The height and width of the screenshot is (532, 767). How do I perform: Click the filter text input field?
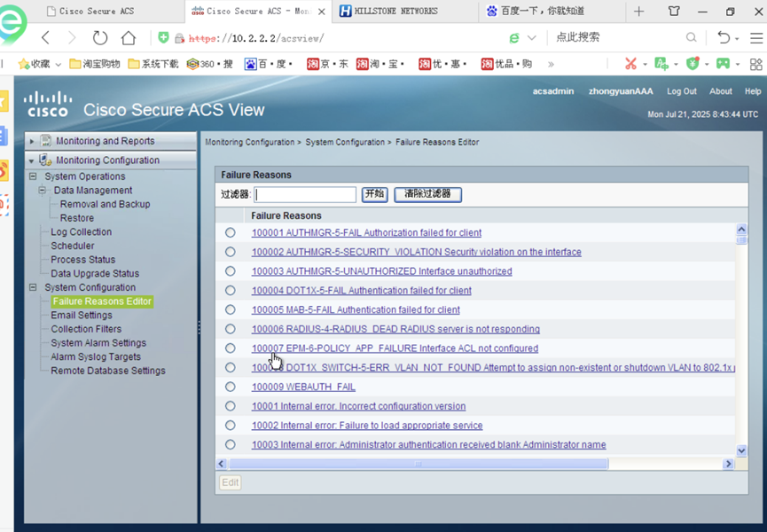tap(305, 194)
